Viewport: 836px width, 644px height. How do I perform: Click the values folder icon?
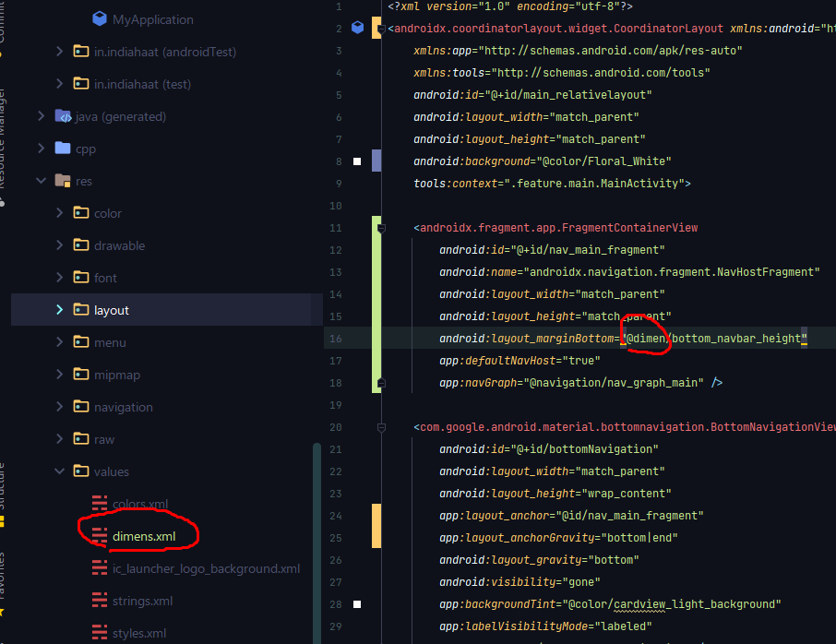point(81,471)
